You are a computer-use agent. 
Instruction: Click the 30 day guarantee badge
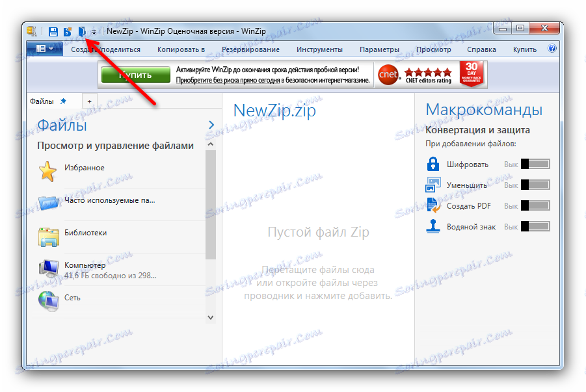[x=472, y=74]
